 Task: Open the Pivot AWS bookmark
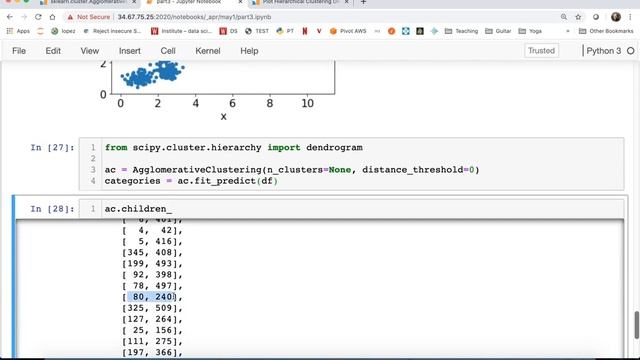pyautogui.click(x=348, y=31)
